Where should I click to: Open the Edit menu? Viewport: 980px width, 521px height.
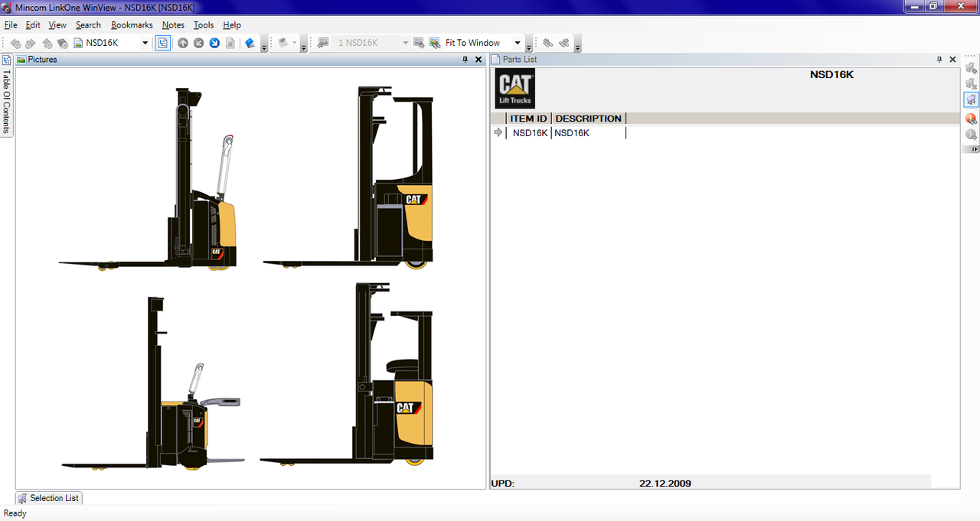33,25
